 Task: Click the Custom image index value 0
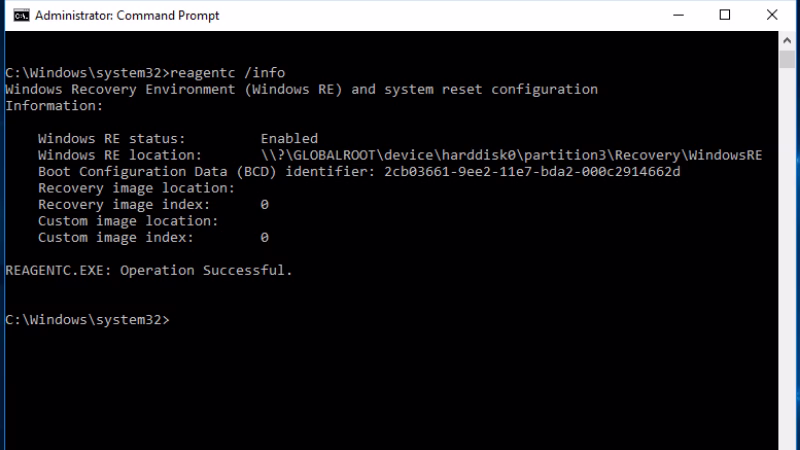(x=264, y=238)
